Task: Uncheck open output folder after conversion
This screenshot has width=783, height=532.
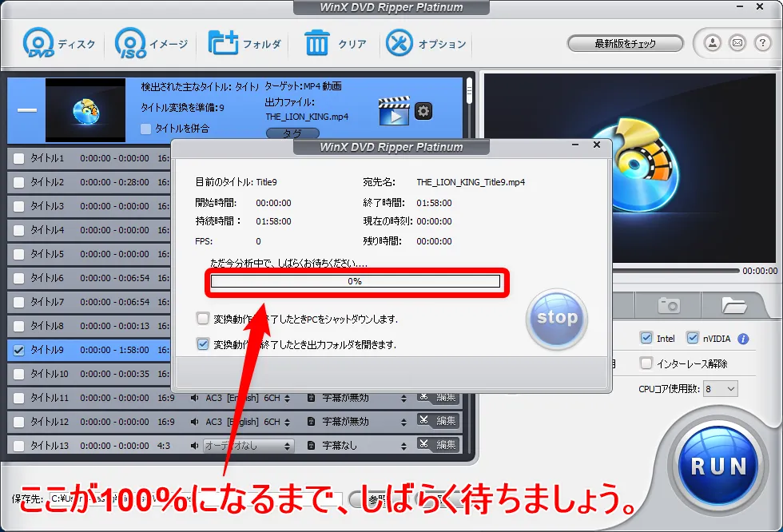Action: (203, 343)
